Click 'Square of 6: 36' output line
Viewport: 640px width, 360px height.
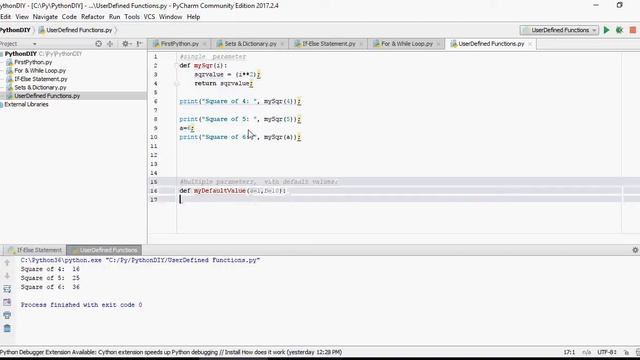pyautogui.click(x=50, y=287)
